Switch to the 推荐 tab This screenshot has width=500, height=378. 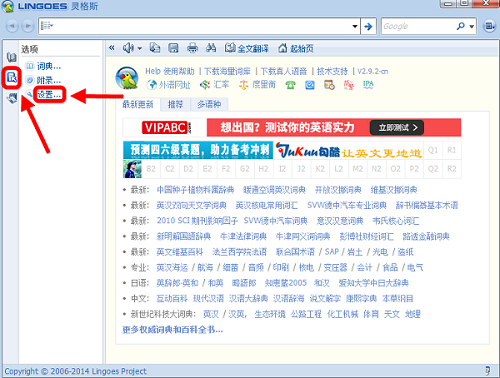[175, 105]
